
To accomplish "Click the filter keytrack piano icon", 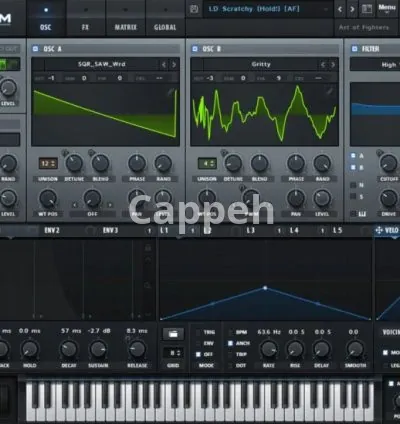I will pyautogui.click(x=362, y=214).
